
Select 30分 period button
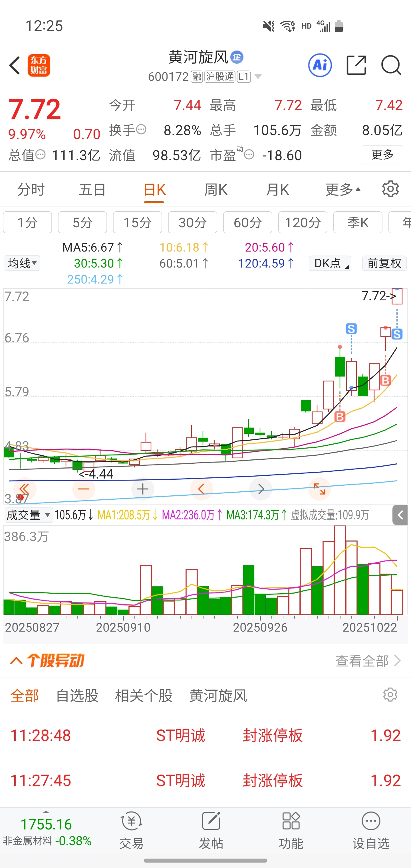pos(193,222)
